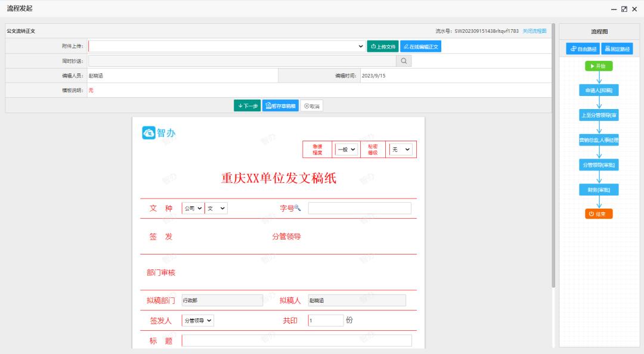
Task: Cancel with the 取消 button
Action: coord(312,105)
